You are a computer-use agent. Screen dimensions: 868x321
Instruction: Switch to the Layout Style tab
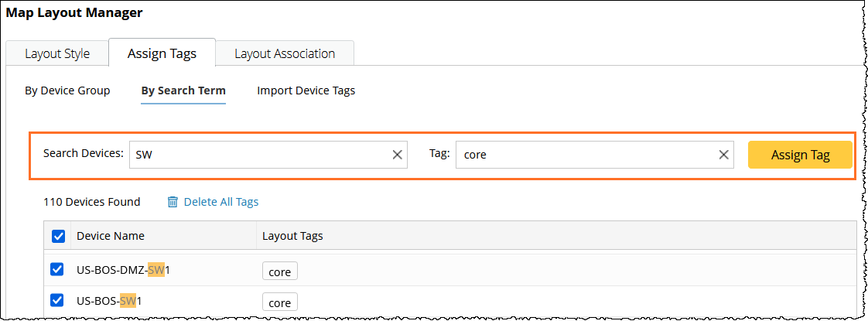click(x=57, y=53)
